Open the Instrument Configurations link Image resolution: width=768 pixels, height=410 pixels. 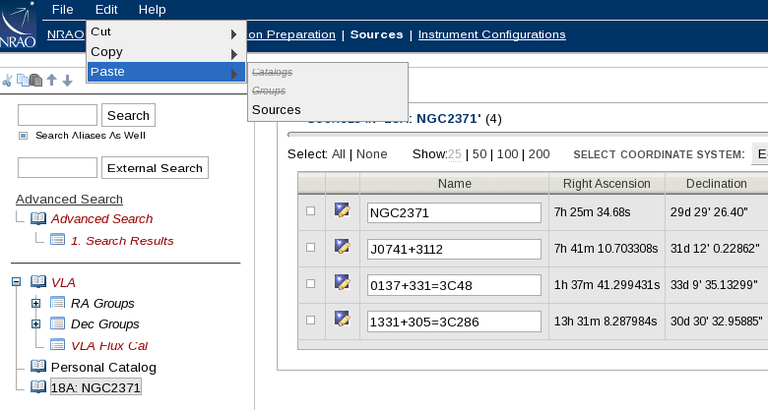pos(491,34)
